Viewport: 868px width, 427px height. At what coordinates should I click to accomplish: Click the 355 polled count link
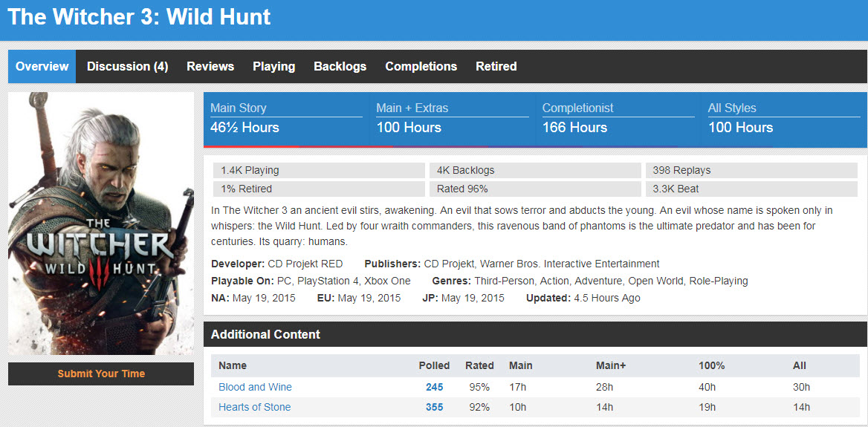[435, 407]
